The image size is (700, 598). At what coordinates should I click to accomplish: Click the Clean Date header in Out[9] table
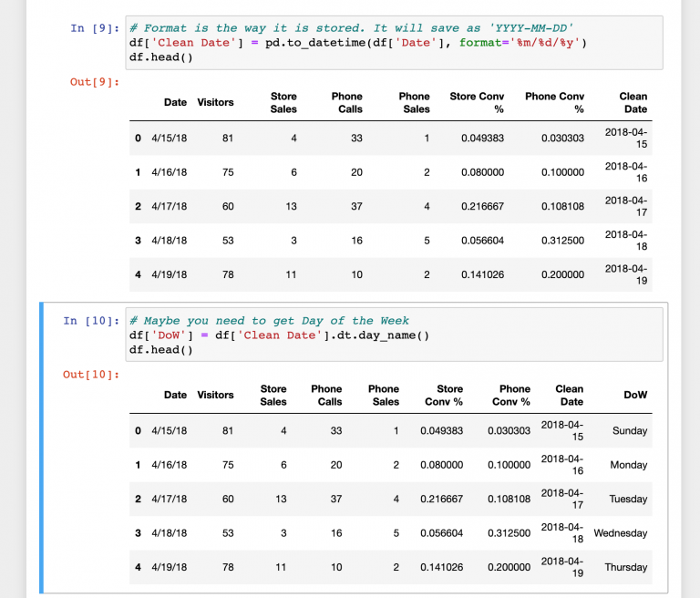coord(633,102)
